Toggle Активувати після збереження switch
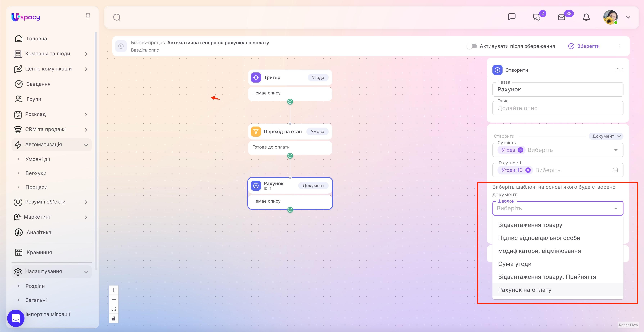 (x=472, y=46)
